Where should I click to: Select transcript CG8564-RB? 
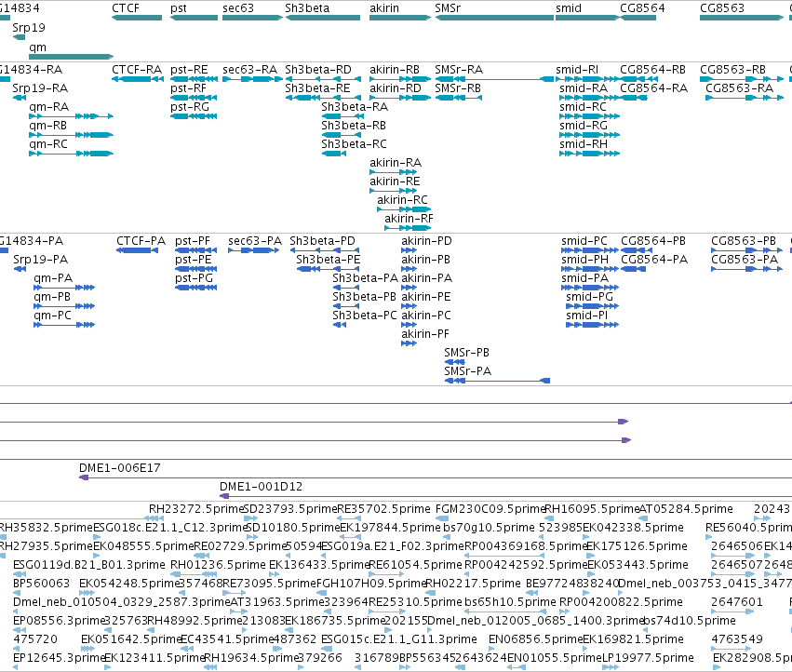point(638,79)
